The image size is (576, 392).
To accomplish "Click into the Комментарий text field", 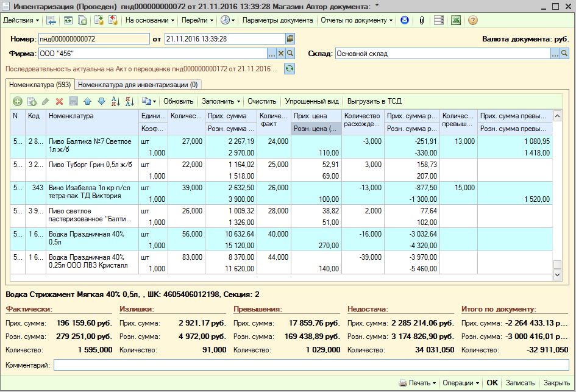I will coord(311,365).
